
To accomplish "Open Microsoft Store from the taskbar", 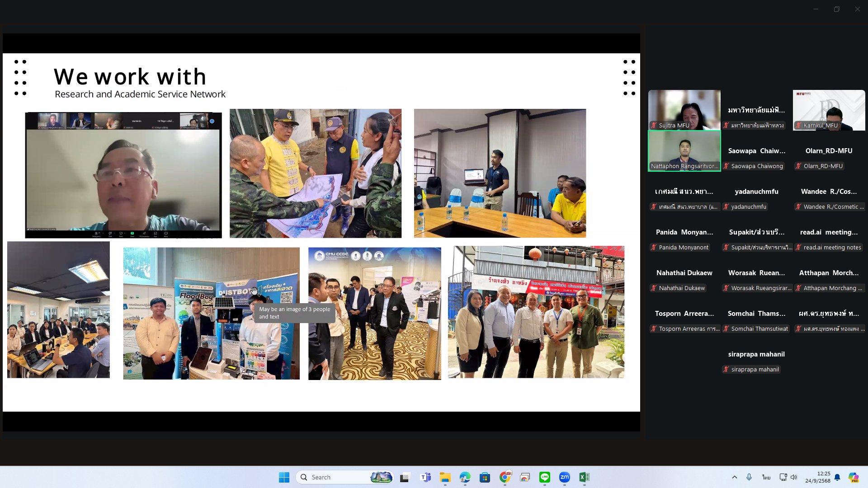I will point(485,477).
